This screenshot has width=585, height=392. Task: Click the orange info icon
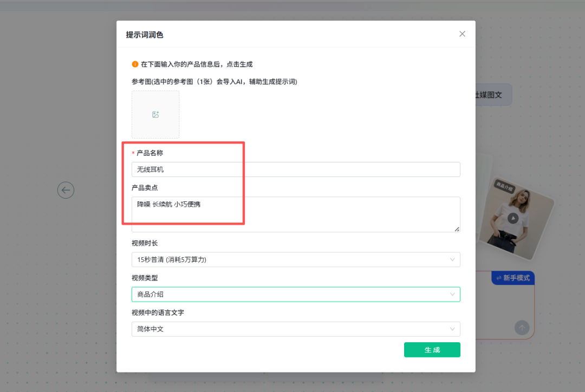(x=135, y=64)
